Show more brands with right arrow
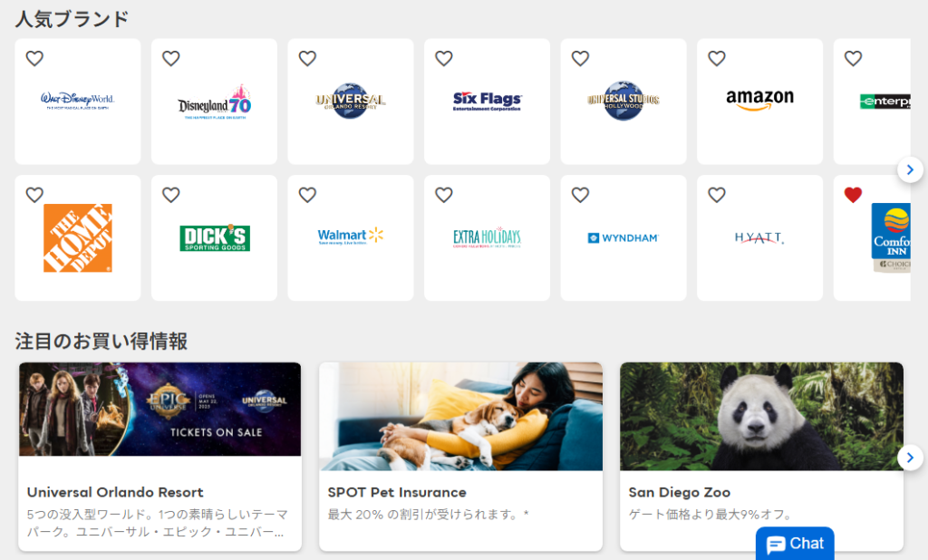928x560 pixels. click(910, 169)
